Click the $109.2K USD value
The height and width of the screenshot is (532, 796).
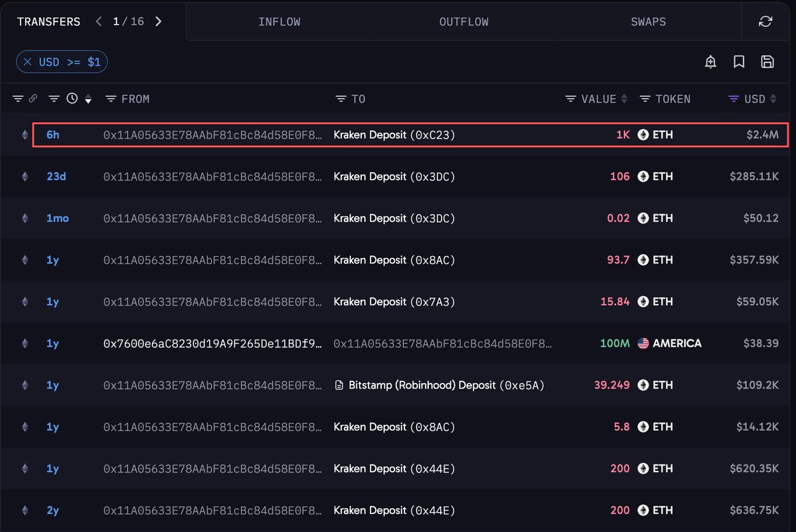point(757,385)
